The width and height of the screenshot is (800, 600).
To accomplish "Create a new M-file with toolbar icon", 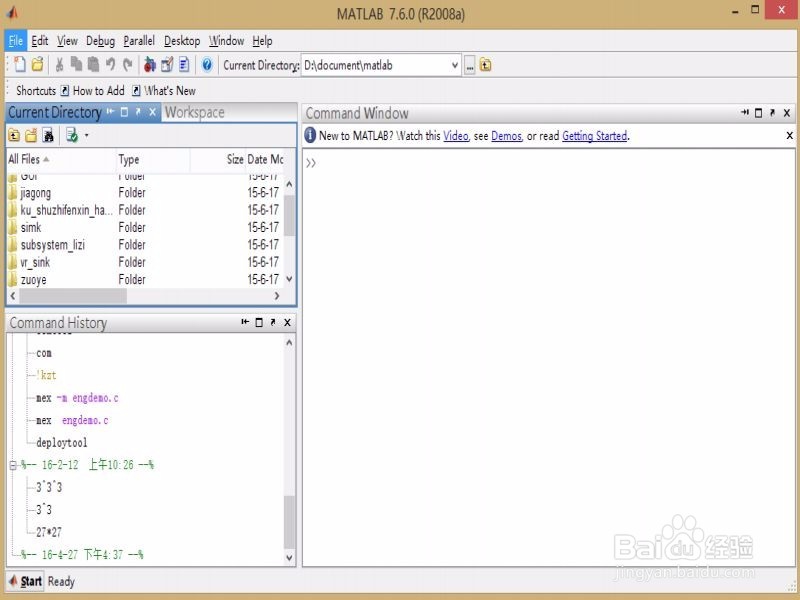I will [x=19, y=65].
